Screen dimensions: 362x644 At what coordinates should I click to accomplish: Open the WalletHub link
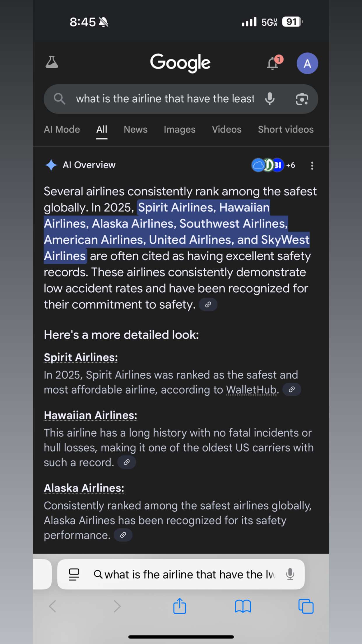tap(251, 390)
